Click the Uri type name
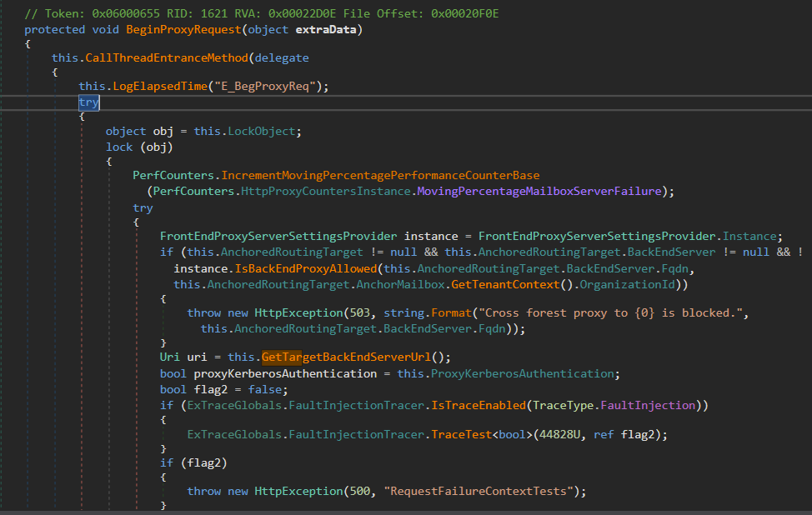This screenshot has height=515, width=812. 170,357
